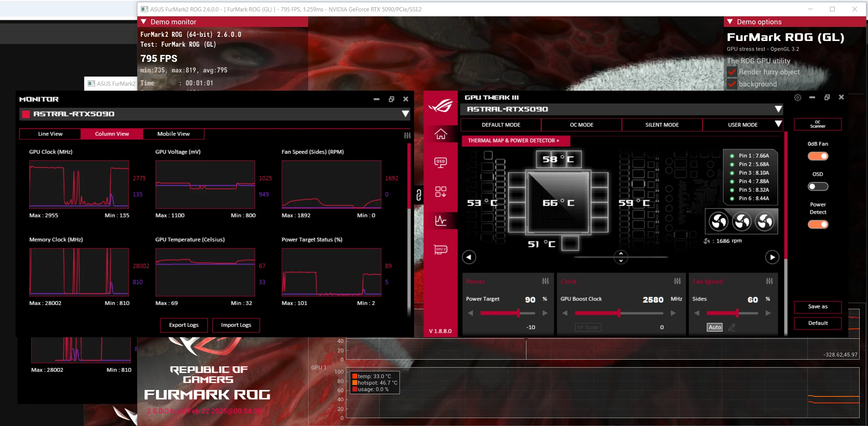Click the link chain icon between windows
868x426 pixels.
pyautogui.click(x=419, y=195)
